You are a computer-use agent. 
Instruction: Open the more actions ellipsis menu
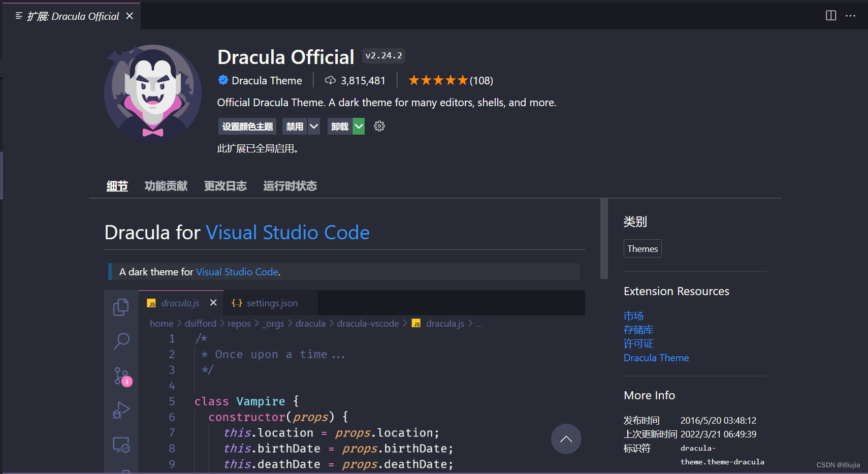851,16
